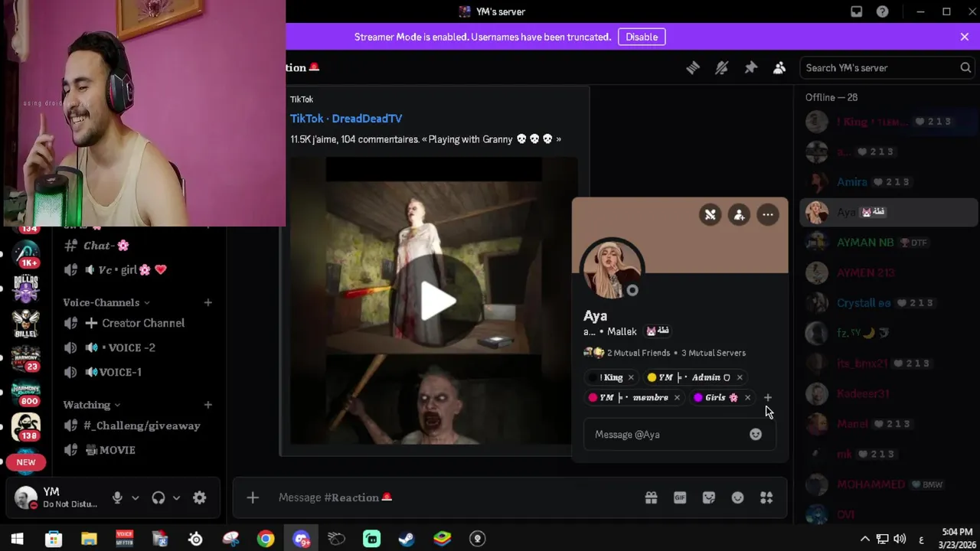Create channel in Voice-Channels category
The height and width of the screenshot is (551, 980).
[x=208, y=302]
